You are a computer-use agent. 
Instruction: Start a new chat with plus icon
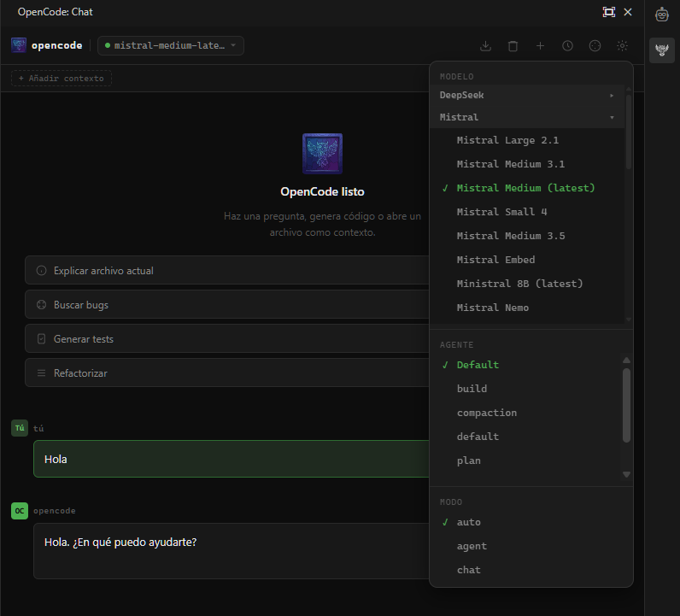pyautogui.click(x=541, y=46)
